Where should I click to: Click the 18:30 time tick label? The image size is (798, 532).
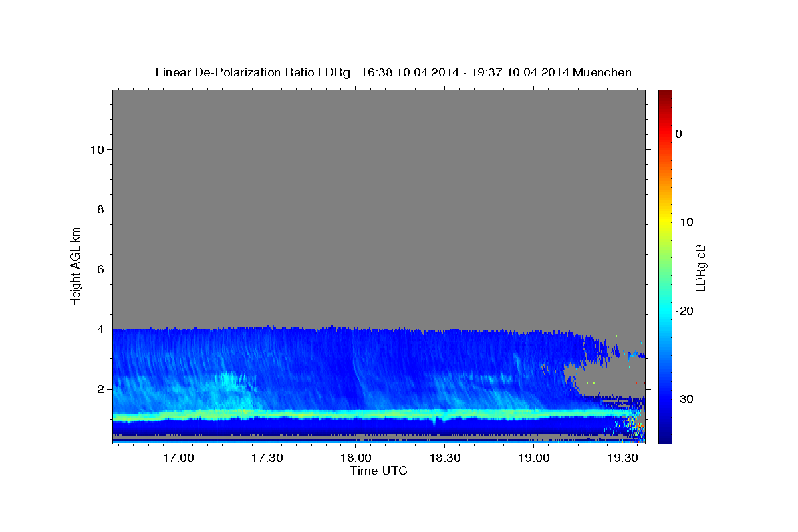445,458
